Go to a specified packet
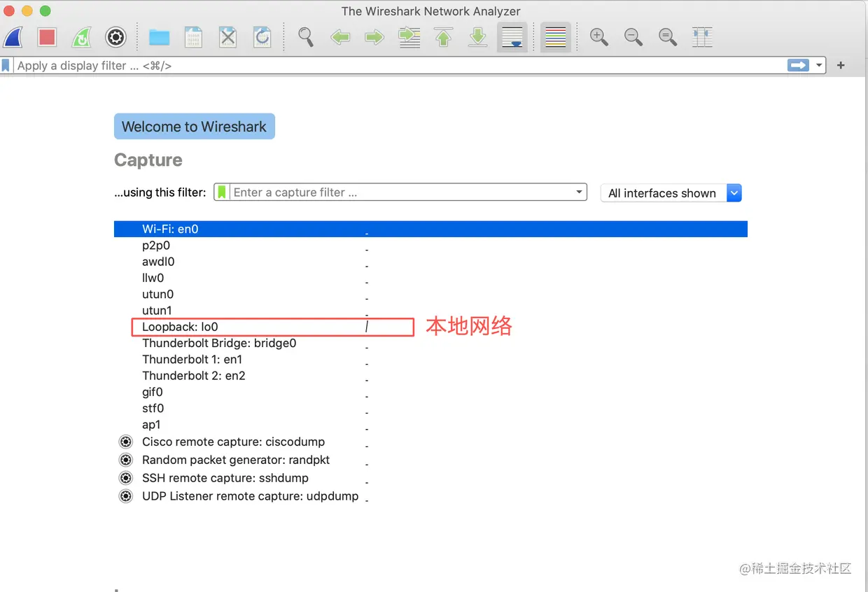Screen dimensions: 868x592 [x=409, y=37]
